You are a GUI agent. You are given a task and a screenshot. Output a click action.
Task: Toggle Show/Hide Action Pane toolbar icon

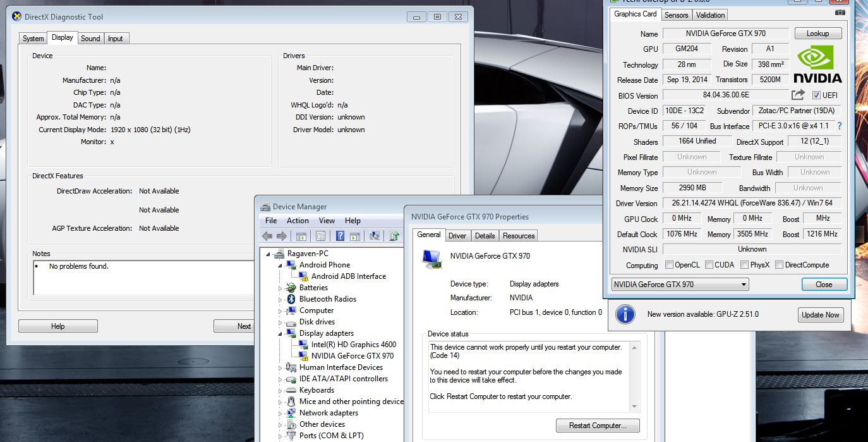355,236
